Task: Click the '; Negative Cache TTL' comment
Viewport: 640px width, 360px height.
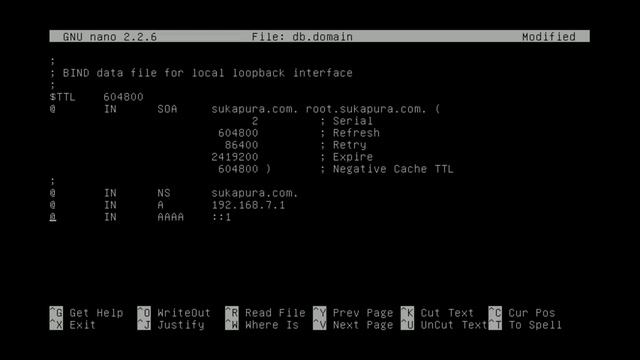Action: (x=387, y=169)
